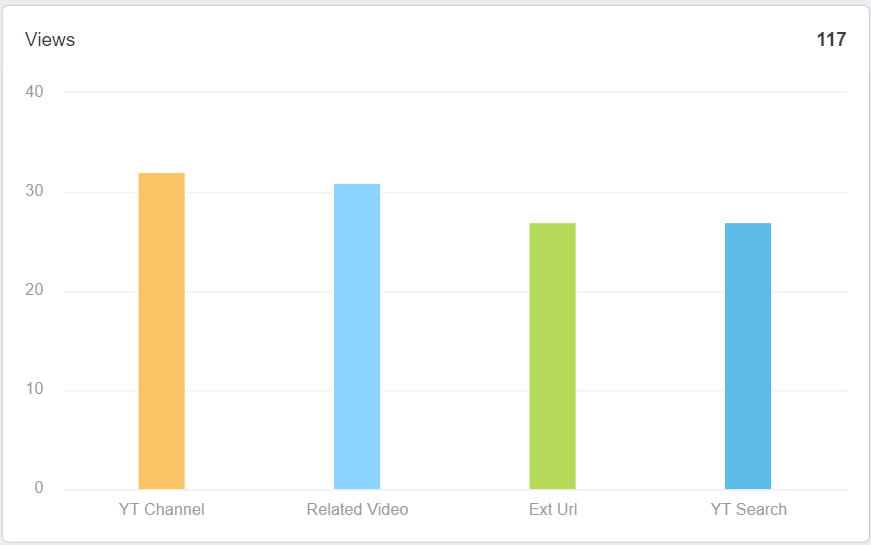Click the 0 y-axis label
The image size is (871, 545).
coord(39,487)
